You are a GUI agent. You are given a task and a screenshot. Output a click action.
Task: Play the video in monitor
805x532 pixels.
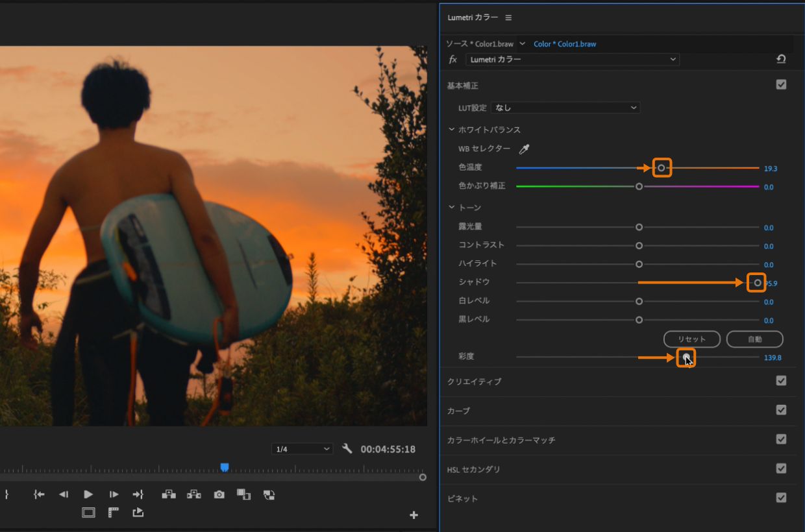[88, 494]
